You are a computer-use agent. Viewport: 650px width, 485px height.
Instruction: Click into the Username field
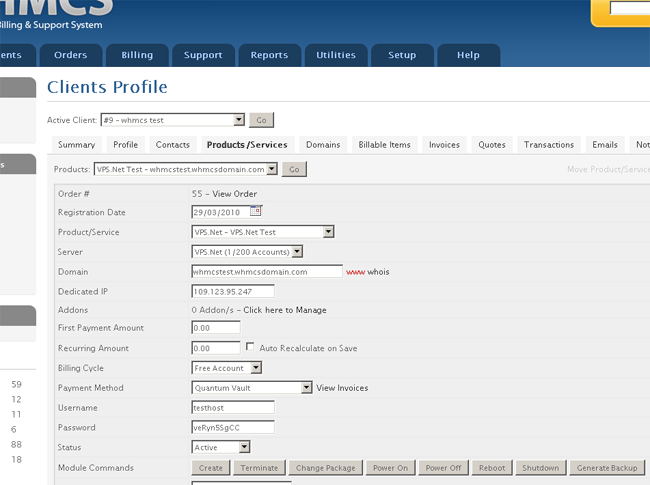click(x=233, y=407)
